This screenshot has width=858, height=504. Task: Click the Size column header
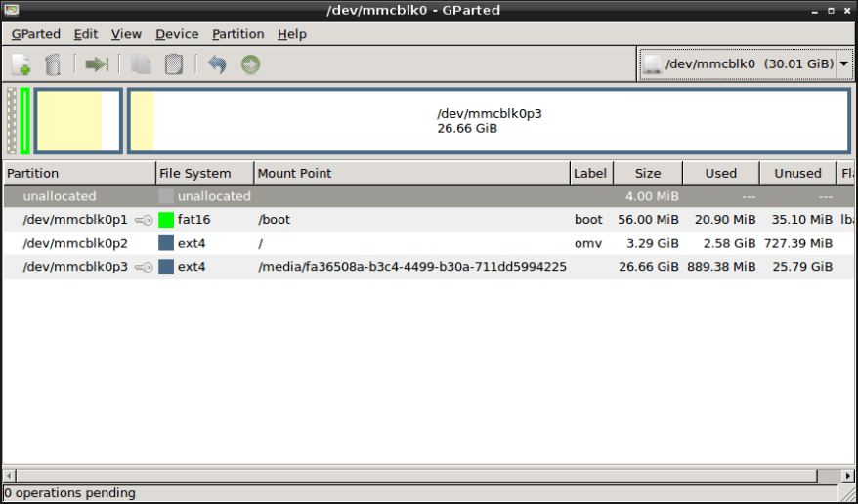(647, 174)
